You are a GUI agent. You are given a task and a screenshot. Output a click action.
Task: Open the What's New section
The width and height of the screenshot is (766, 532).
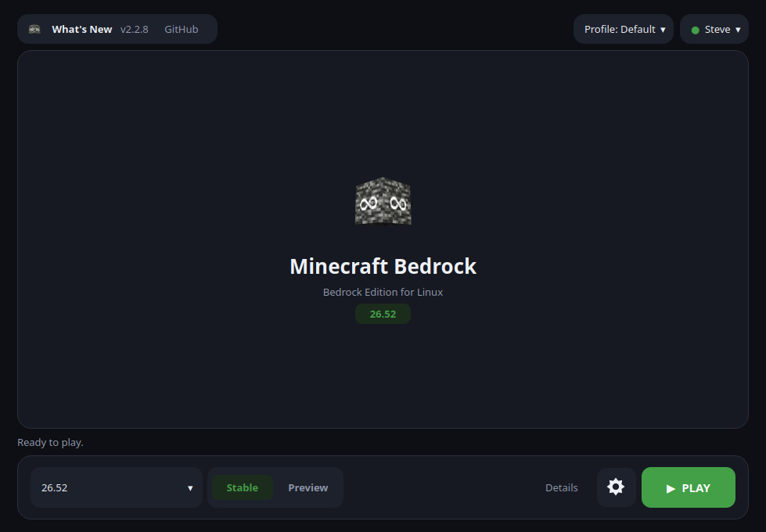82,29
